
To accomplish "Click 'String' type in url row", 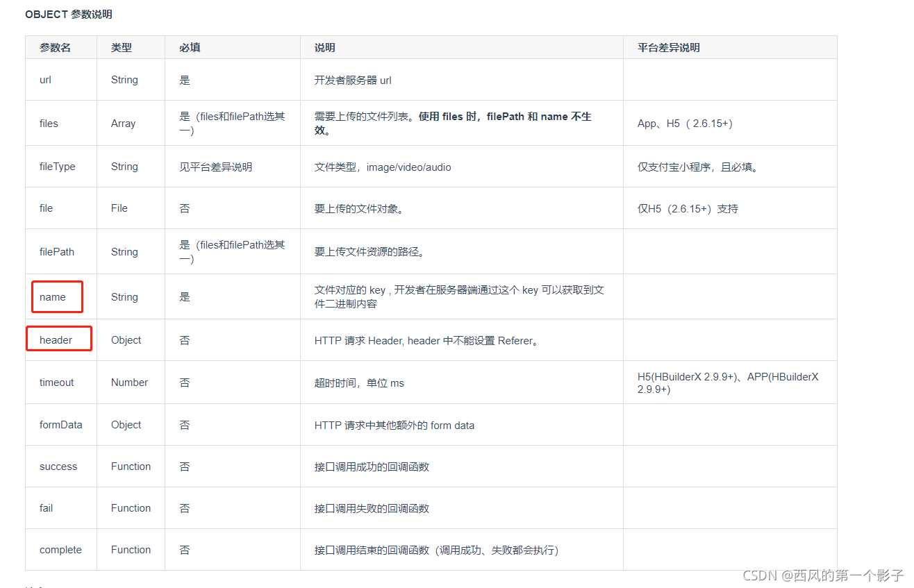I will point(124,80).
